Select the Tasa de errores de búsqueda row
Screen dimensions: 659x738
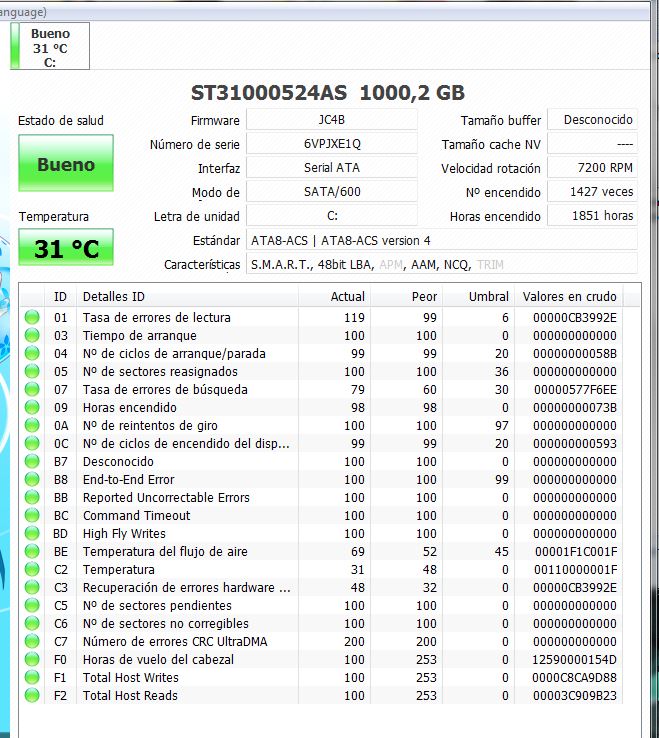click(321, 389)
